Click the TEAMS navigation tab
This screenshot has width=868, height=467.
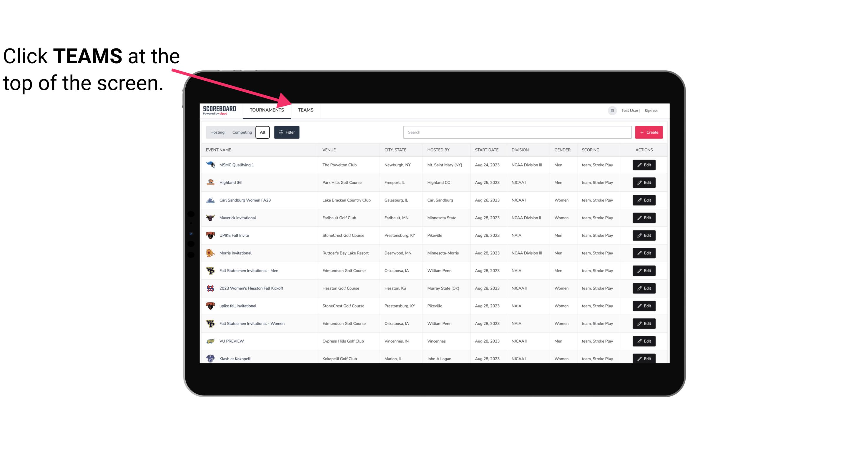(x=305, y=110)
